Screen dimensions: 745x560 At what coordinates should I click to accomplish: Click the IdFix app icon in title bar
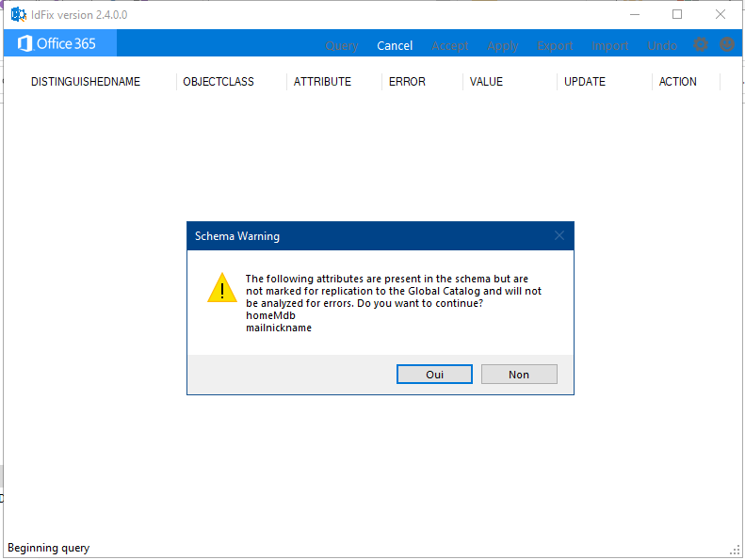pos(19,15)
